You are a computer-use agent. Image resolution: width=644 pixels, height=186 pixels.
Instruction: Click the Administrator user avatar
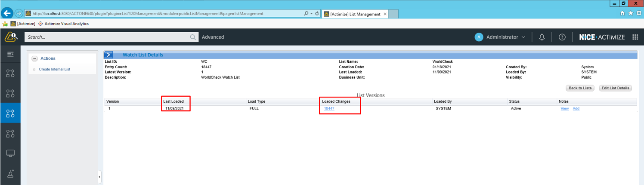click(x=479, y=37)
